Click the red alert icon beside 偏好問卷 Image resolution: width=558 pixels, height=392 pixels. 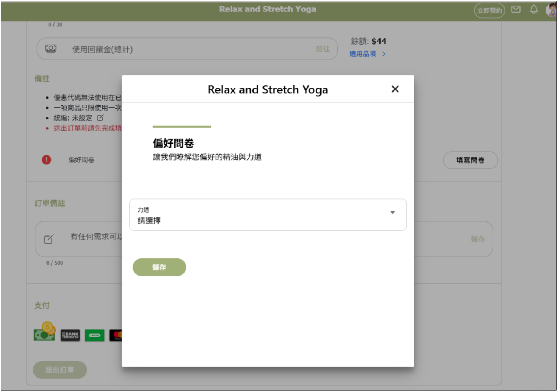46,160
